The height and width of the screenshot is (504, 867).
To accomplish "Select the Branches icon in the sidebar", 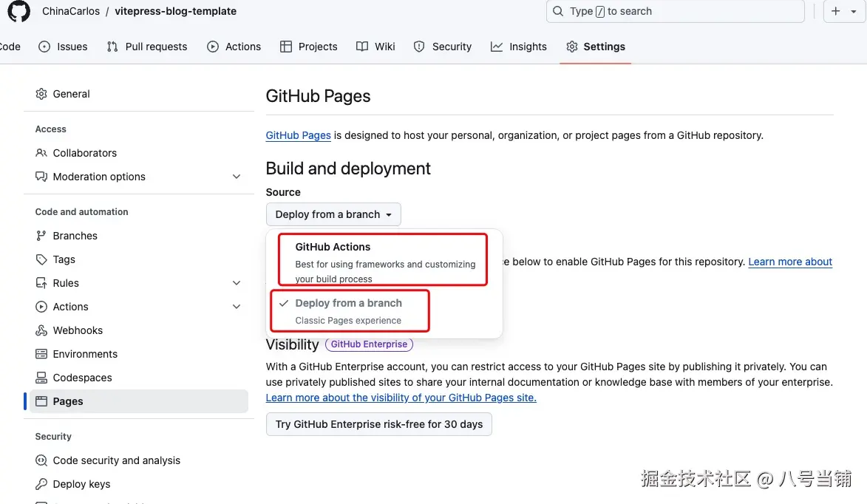I will [x=42, y=236].
